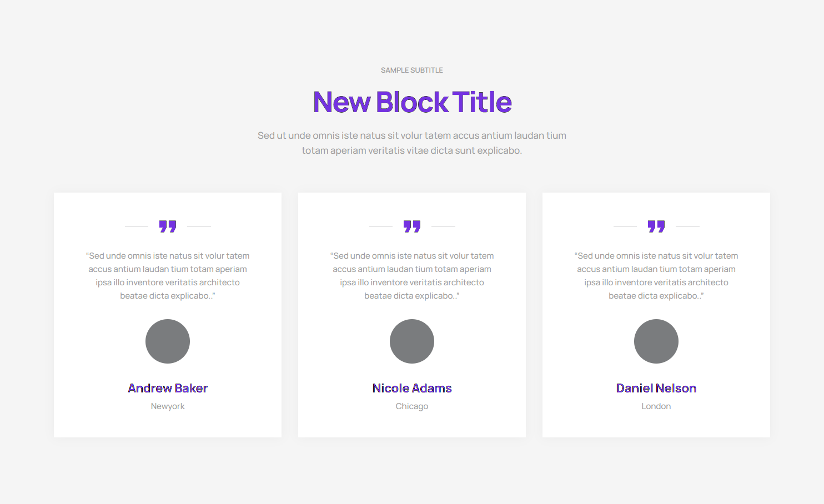
Task: Click Andrew Baker's round avatar image
Action: pos(168,341)
